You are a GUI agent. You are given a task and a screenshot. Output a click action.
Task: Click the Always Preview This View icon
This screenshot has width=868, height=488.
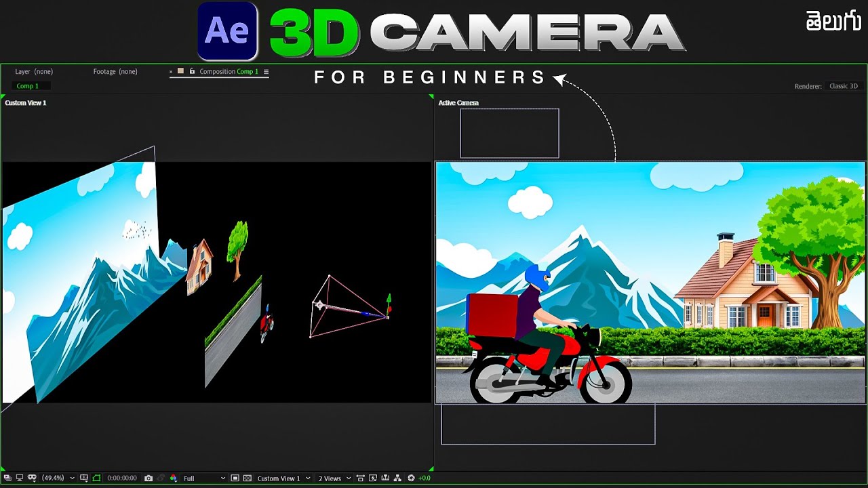tap(7, 478)
